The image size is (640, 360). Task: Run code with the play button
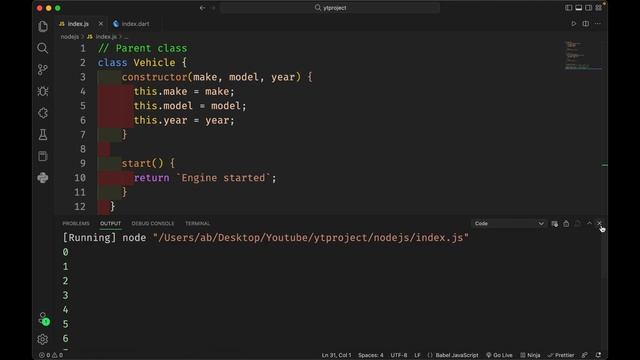coord(573,24)
